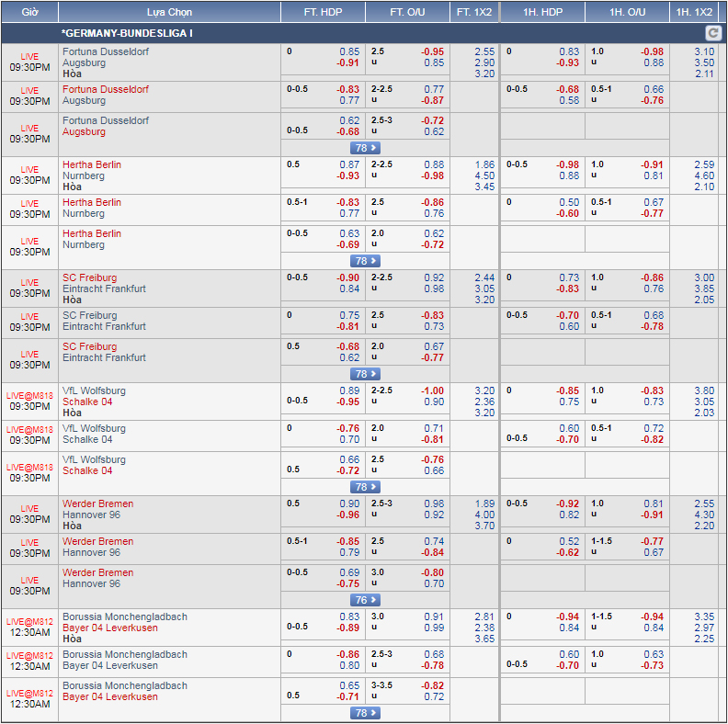Choose Schalke 04 FT 1X2 odds 2.36
728x724 pixels.
(484, 402)
